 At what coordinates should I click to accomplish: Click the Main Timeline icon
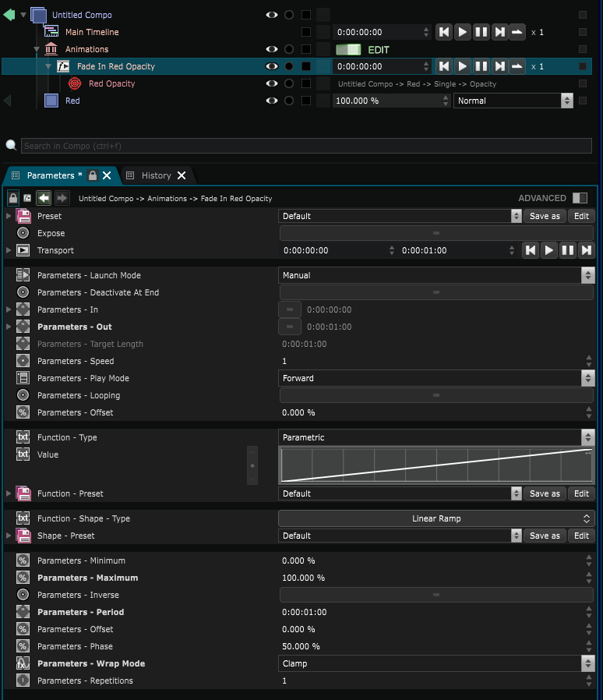51,32
